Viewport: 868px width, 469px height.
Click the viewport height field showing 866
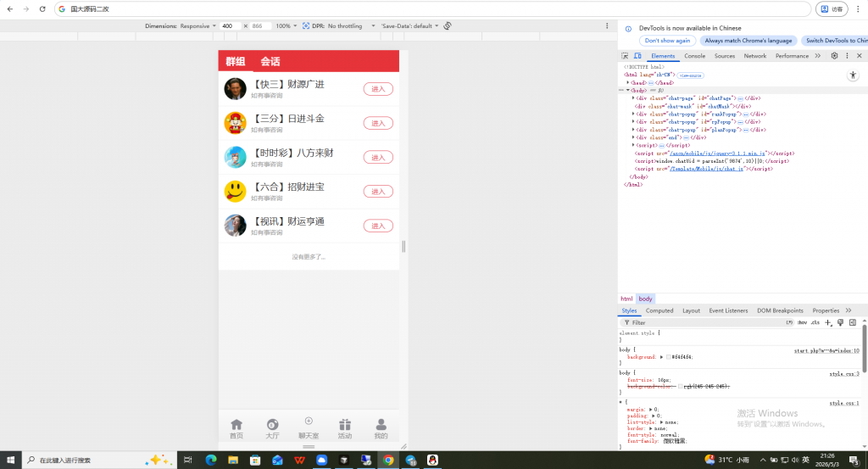point(261,26)
